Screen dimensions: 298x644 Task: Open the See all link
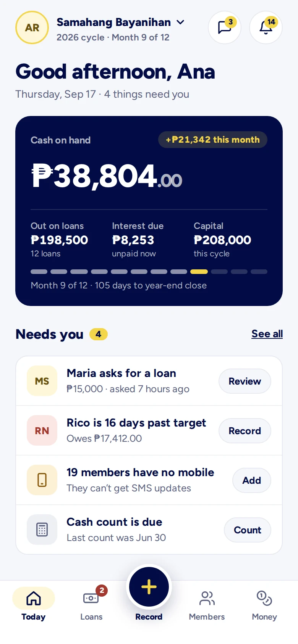tap(267, 334)
